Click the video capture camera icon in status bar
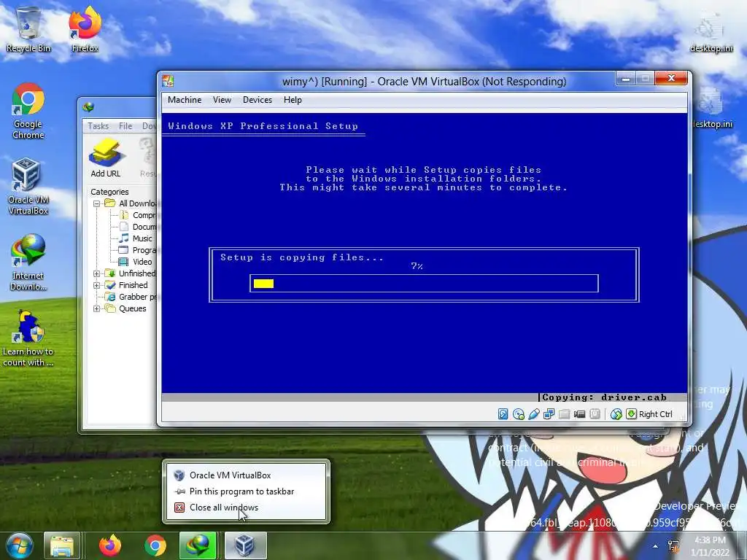747x560 pixels. point(579,414)
